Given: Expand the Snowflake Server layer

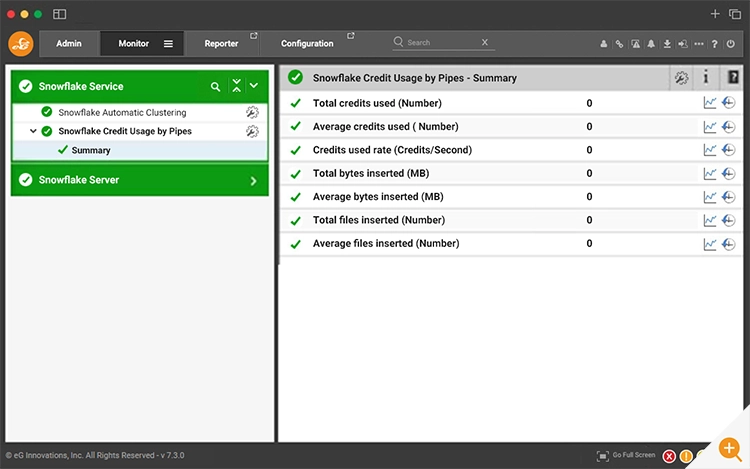Looking at the screenshot, I should pos(254,181).
